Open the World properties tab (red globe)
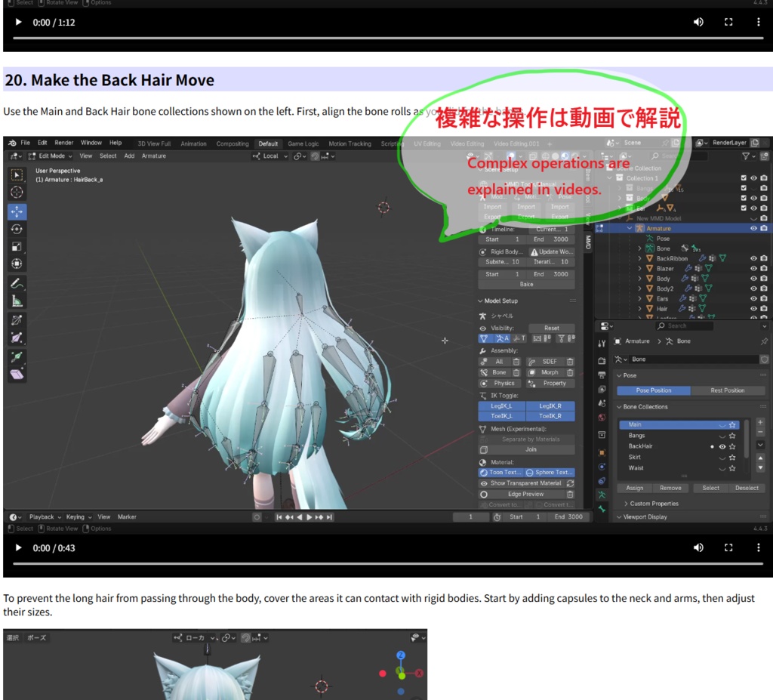 [x=602, y=418]
